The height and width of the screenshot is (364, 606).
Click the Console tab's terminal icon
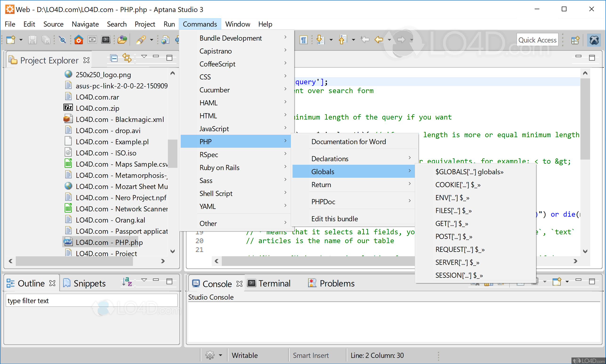(196, 283)
